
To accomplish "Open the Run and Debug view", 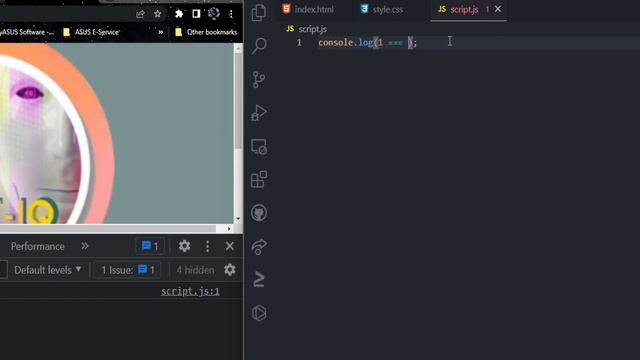I will 259,113.
